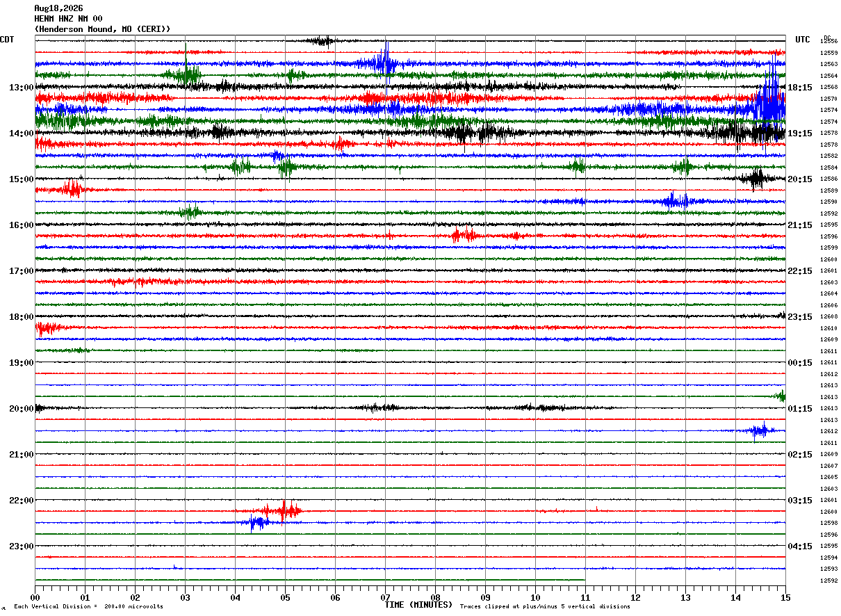Screen dimensions: 841x616
Task: Click the 12556 DC offset value
Action: [x=828, y=42]
